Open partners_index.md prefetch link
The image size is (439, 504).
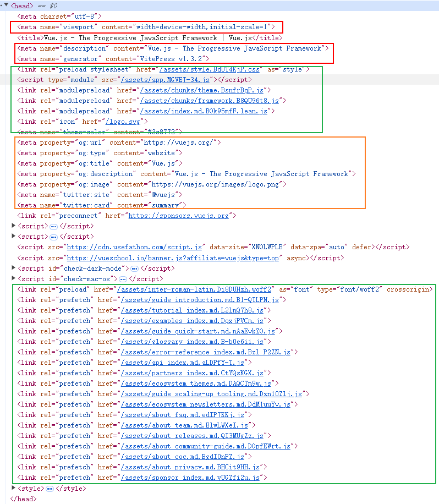pyautogui.click(x=192, y=373)
